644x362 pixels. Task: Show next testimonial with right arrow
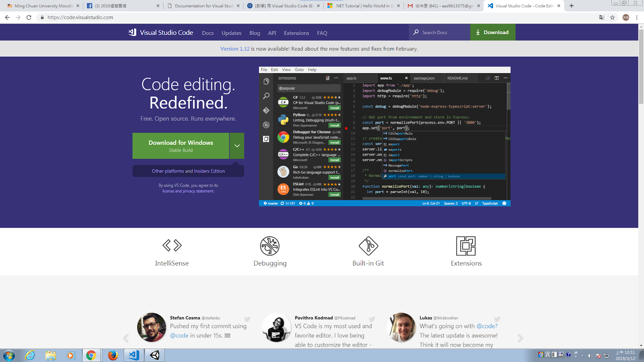(x=520, y=338)
